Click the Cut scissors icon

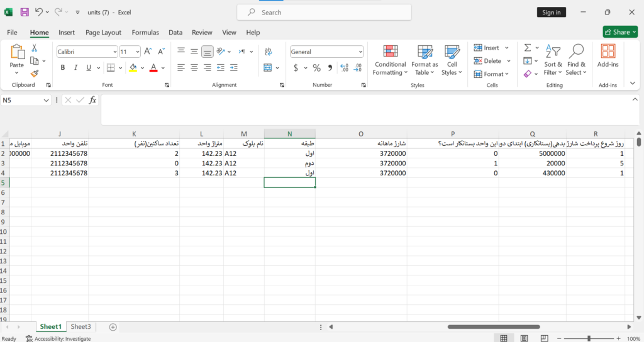pyautogui.click(x=35, y=48)
